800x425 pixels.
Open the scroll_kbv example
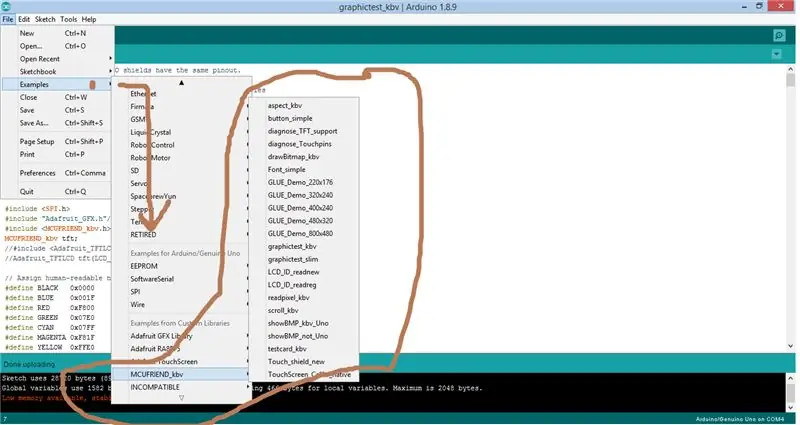click(x=304, y=310)
